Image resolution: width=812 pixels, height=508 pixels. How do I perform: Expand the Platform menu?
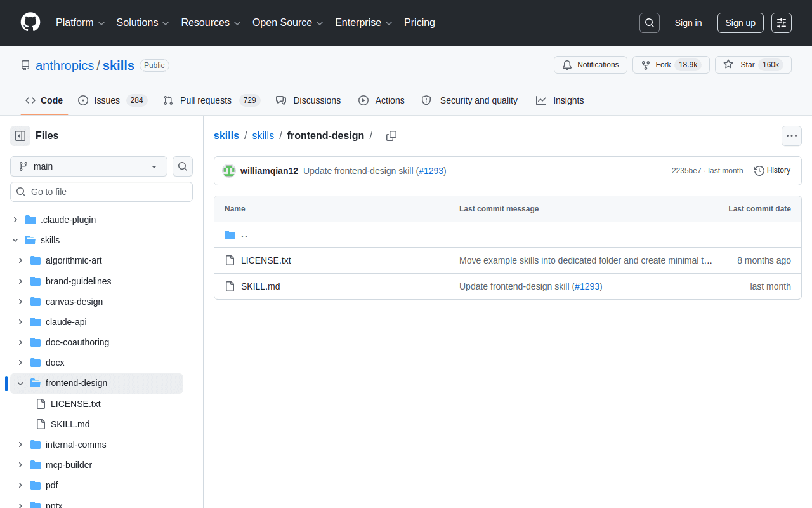point(80,23)
